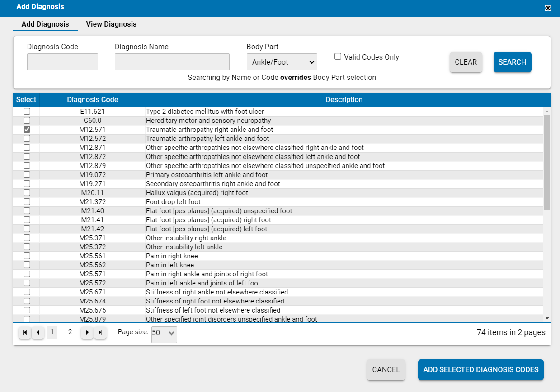The image size is (560, 392).
Task: Close the Add Diagnosis dialog
Action: coord(548,8)
